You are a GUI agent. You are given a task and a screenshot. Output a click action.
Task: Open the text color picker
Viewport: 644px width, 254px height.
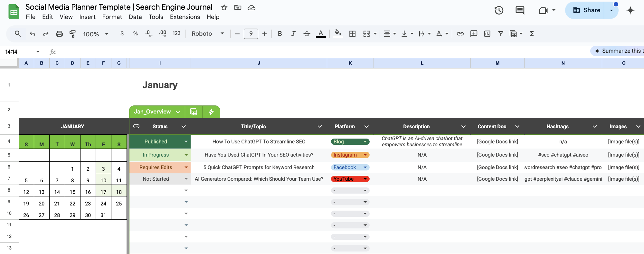pos(321,34)
